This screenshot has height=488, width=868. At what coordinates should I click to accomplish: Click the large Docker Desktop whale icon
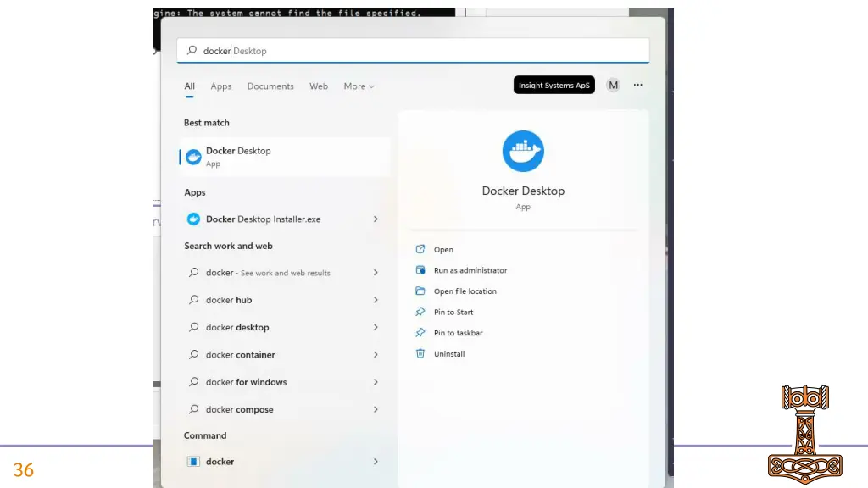click(x=523, y=151)
